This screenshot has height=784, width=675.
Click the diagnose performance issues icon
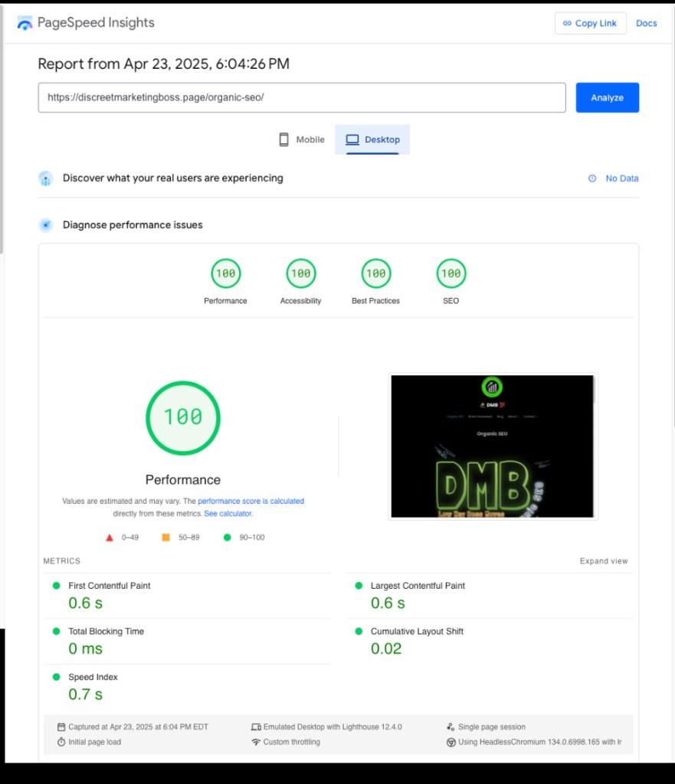(x=45, y=224)
